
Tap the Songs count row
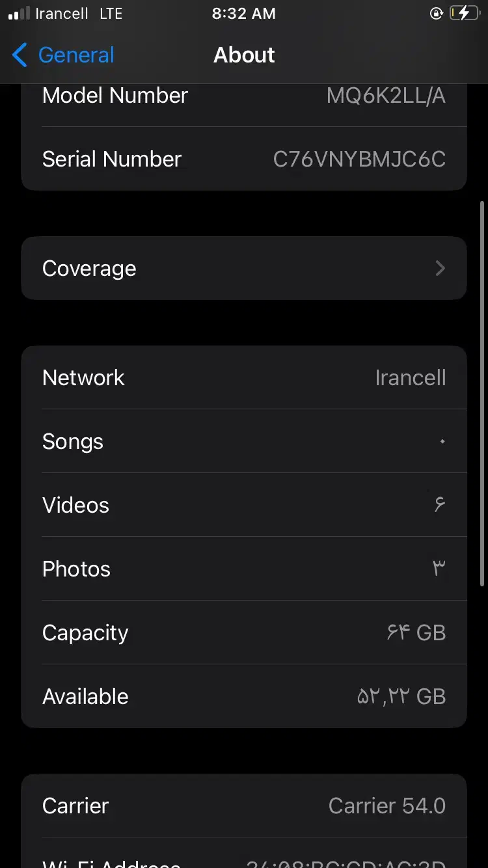coord(243,441)
